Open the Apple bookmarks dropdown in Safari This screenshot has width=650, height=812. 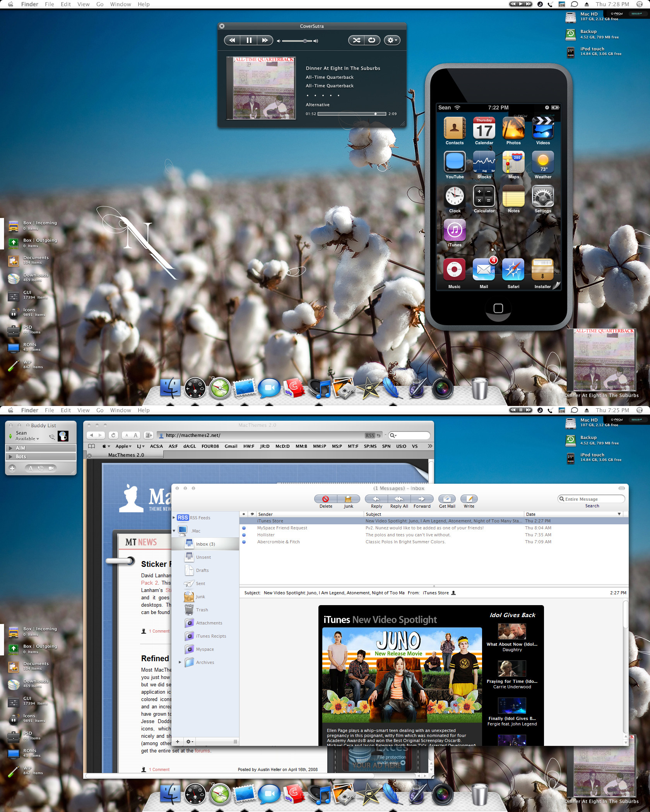(x=123, y=446)
